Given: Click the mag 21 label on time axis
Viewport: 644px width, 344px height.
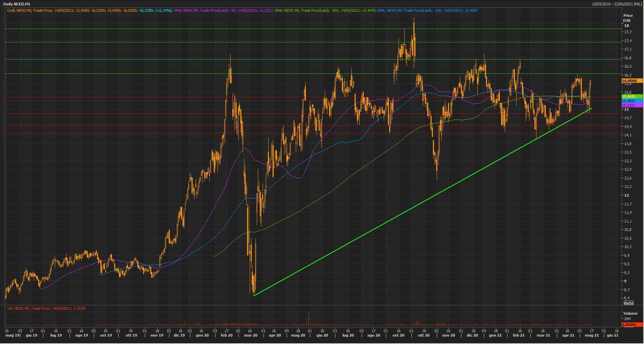Looking at the screenshot, I should 592,335.
